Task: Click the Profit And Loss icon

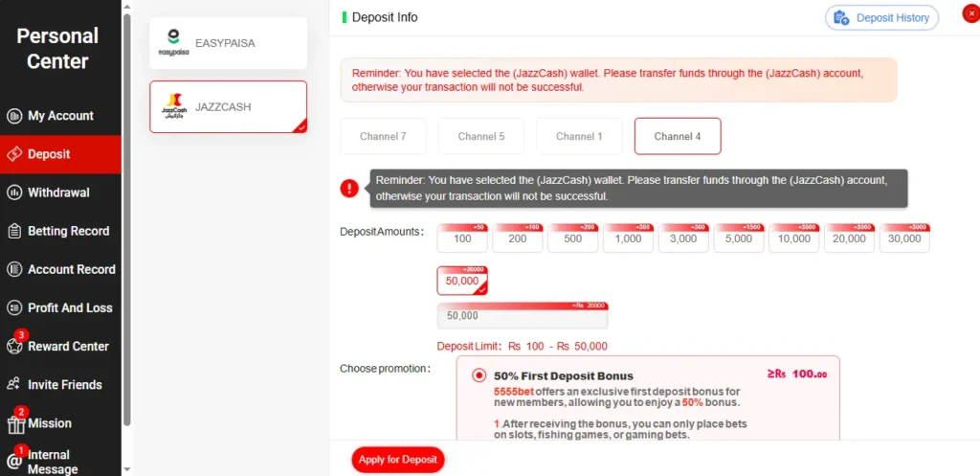Action: (14, 307)
